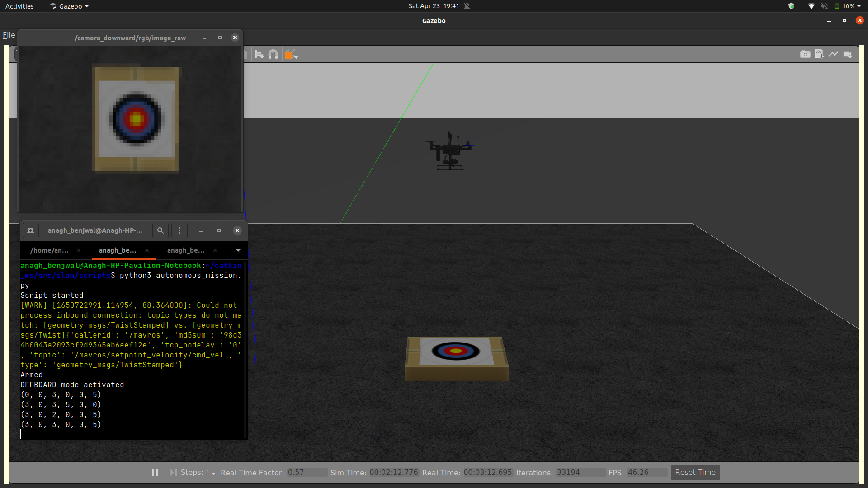
Task: Toggle the Snap magnet tool
Action: tap(273, 55)
